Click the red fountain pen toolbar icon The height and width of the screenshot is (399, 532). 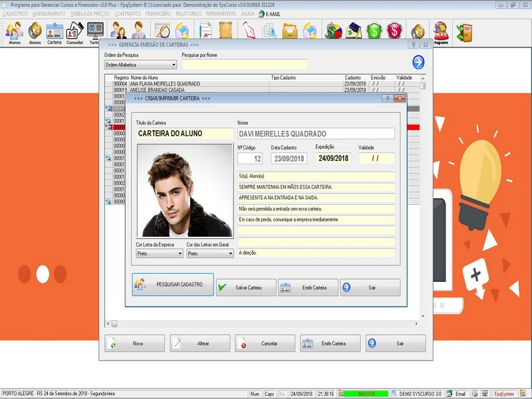pyautogui.click(x=249, y=30)
